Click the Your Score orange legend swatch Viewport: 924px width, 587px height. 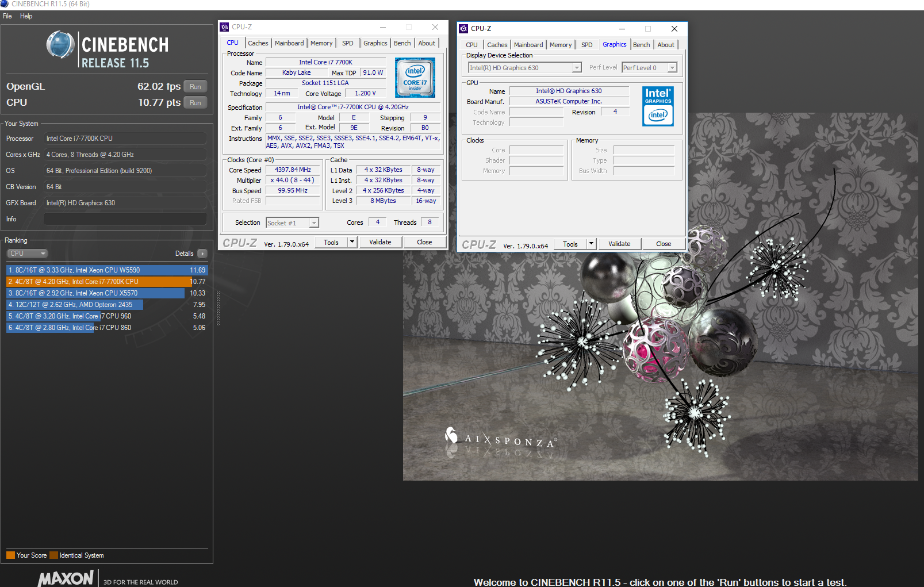click(10, 555)
